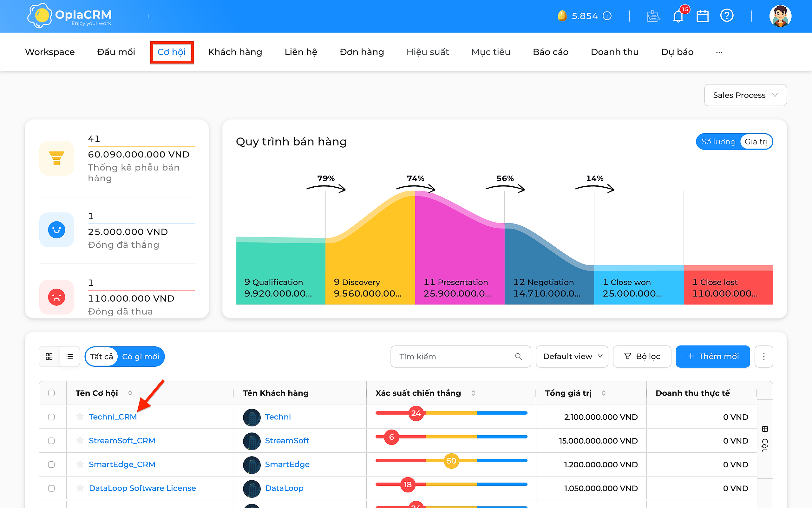Switch to grid card view icon

(49, 357)
